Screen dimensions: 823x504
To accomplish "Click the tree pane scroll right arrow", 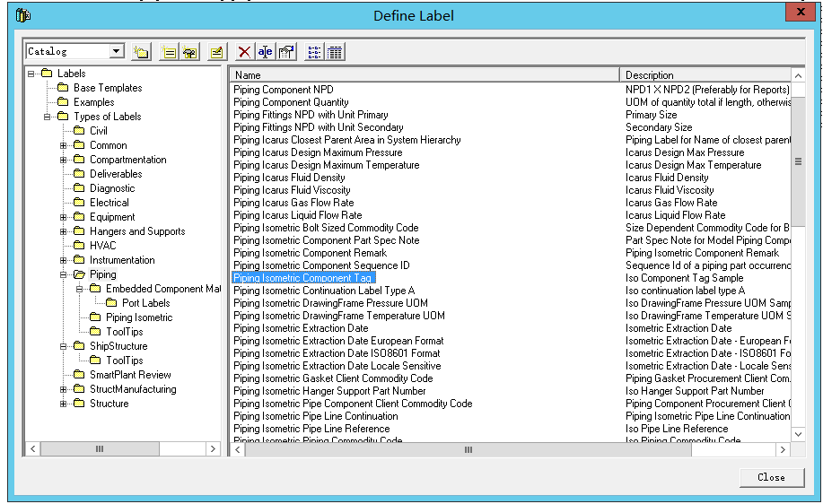I will point(213,449).
